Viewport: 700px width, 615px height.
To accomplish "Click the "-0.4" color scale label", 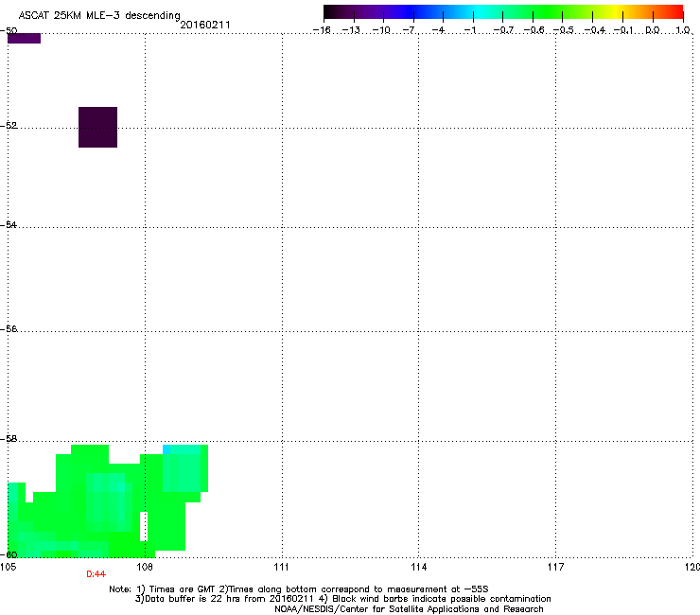I will click(x=595, y=30).
